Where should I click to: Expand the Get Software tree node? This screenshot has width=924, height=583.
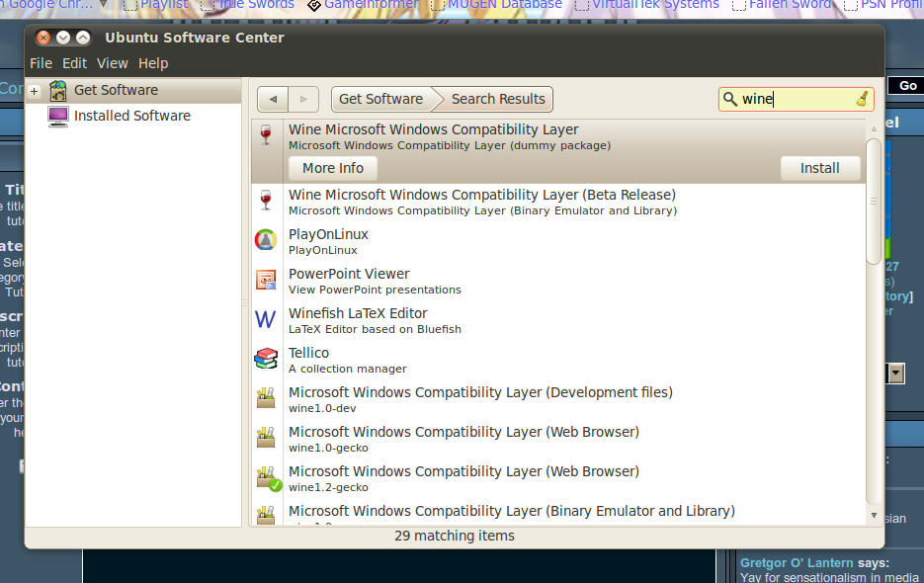click(35, 91)
